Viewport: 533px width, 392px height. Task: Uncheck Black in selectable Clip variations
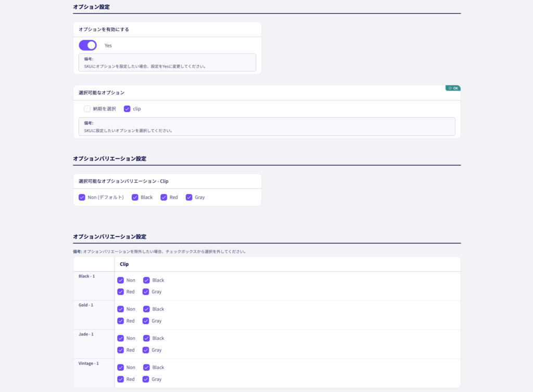click(135, 197)
